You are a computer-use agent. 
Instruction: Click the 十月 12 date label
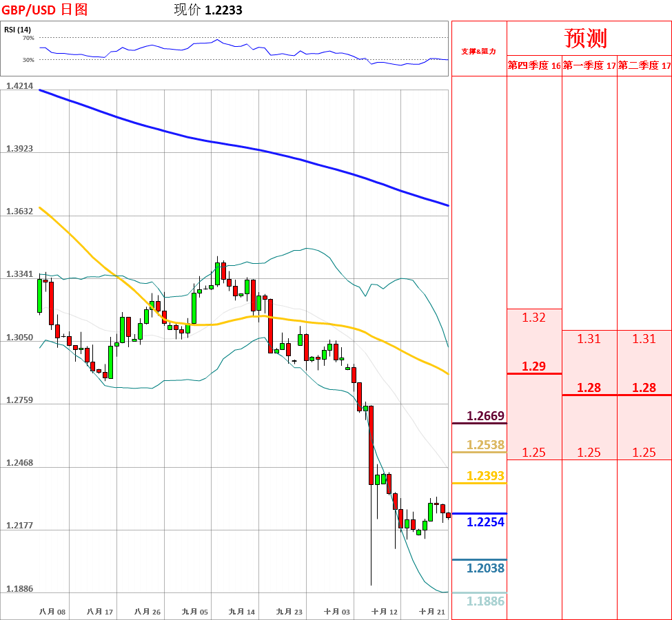385,612
